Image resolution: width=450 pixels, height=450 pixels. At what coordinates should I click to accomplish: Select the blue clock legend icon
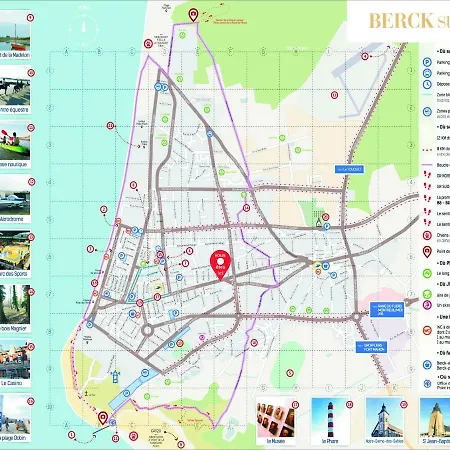pos(427,84)
